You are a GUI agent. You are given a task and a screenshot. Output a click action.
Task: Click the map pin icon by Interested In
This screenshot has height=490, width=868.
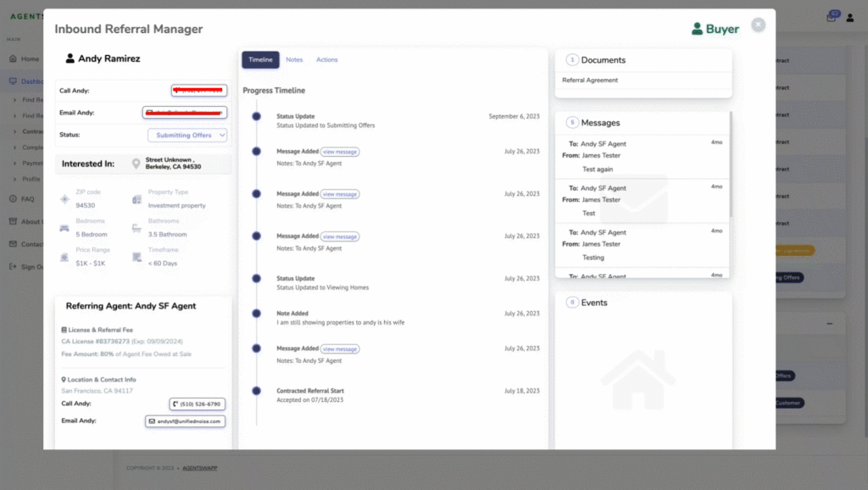point(136,164)
